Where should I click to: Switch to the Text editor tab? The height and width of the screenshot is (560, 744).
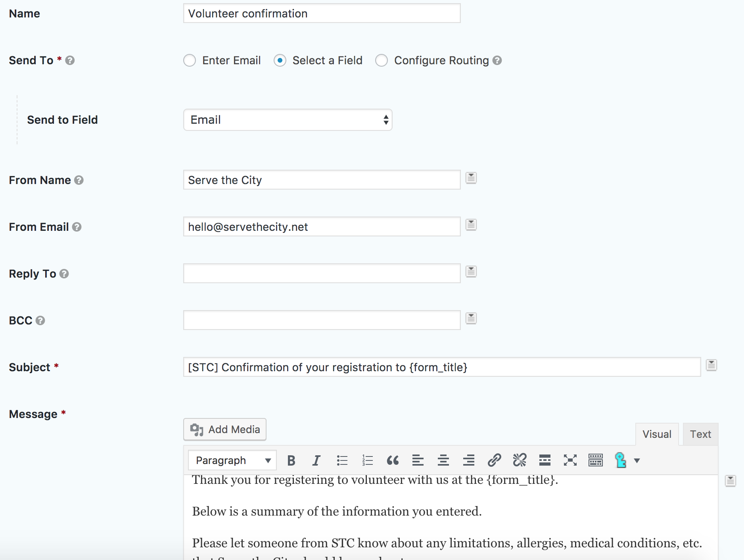(700, 434)
